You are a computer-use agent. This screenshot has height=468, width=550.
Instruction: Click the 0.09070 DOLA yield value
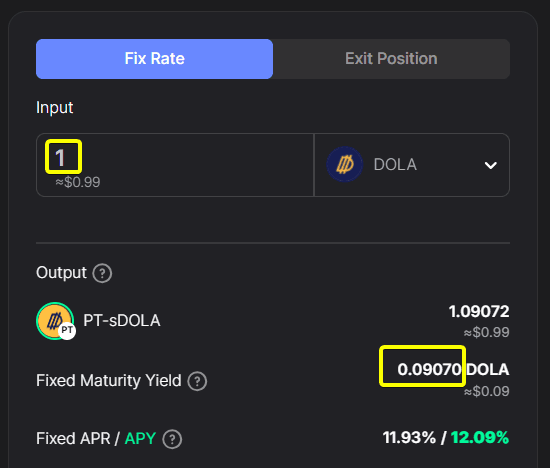(x=453, y=369)
